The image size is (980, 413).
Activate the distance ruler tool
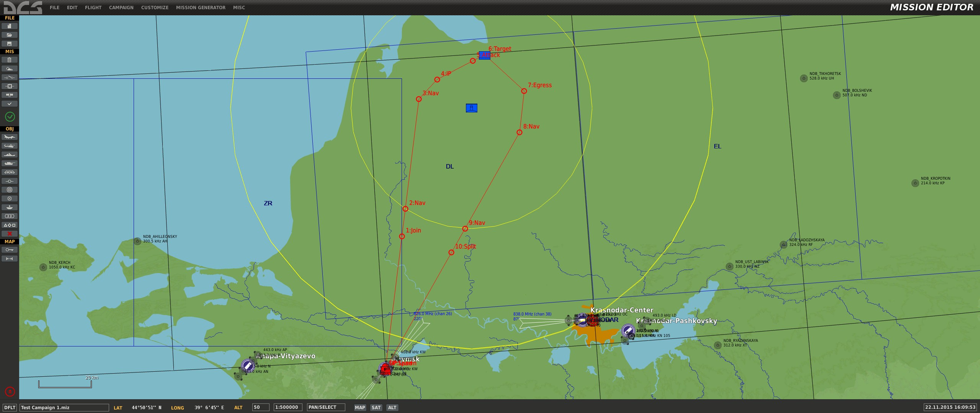[10, 259]
